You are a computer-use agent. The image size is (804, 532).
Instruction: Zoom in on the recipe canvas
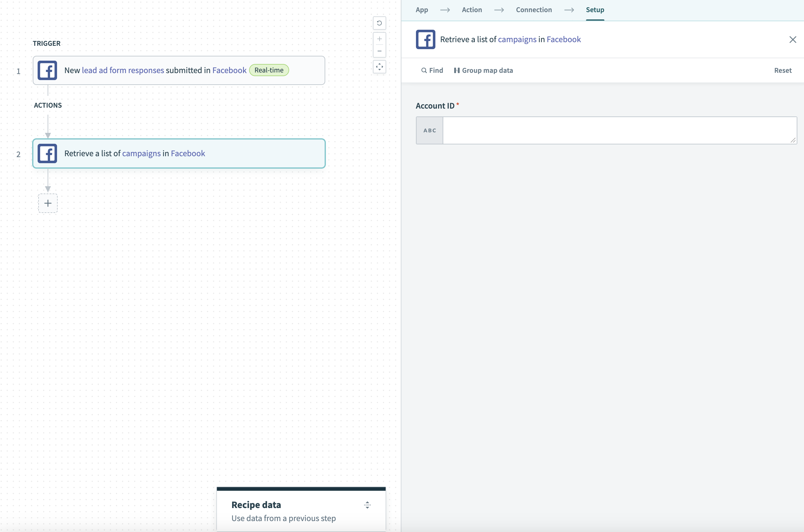(x=379, y=39)
